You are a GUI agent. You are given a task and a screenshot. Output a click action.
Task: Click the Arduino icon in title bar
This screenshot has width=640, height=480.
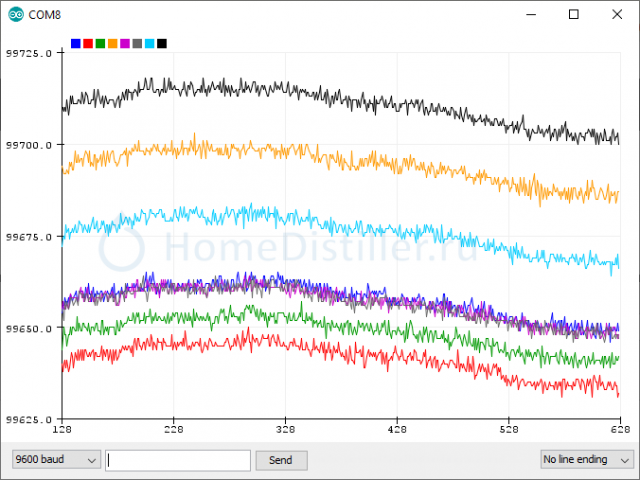(x=14, y=14)
